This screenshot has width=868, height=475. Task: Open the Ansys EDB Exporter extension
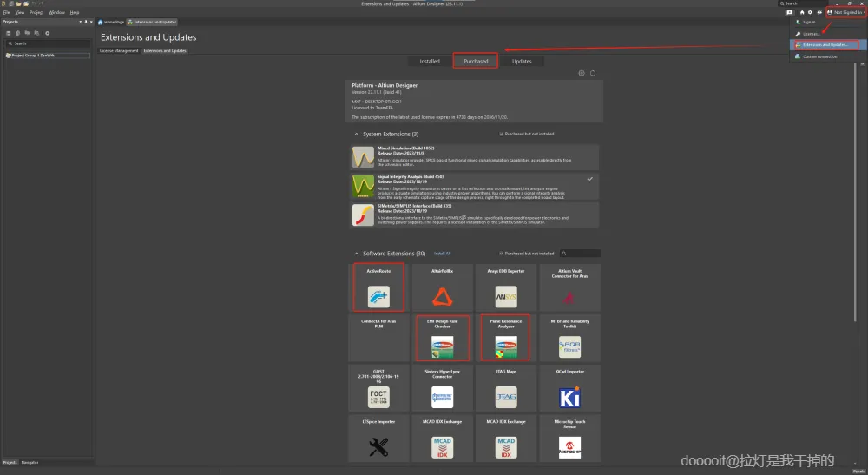point(506,287)
